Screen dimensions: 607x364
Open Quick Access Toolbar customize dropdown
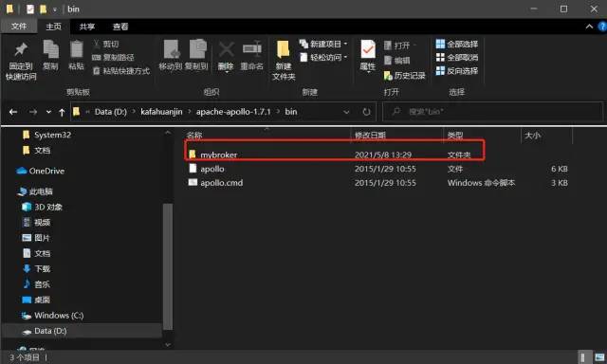pos(55,9)
